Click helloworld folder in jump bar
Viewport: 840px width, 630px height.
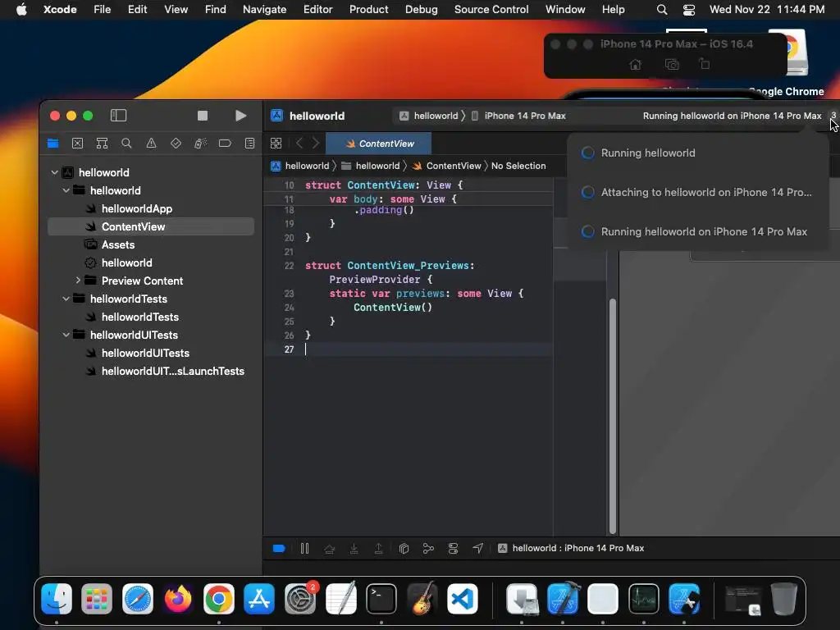point(371,166)
